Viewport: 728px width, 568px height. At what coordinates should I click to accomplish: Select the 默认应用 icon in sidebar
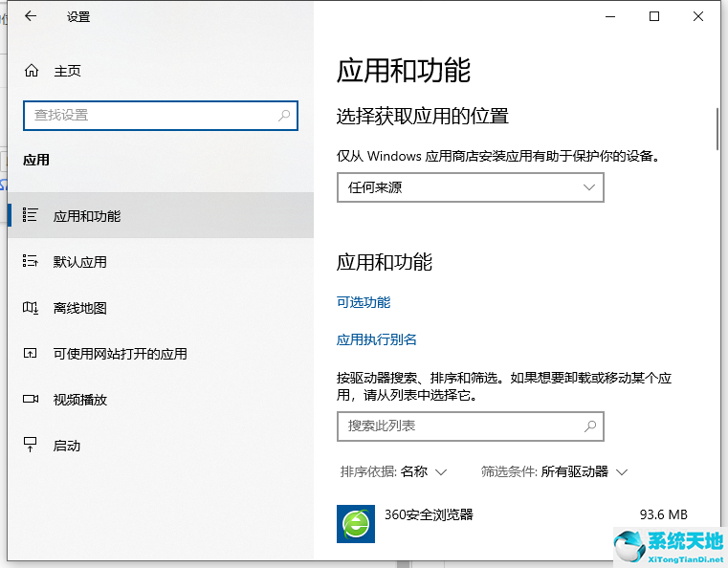31,261
